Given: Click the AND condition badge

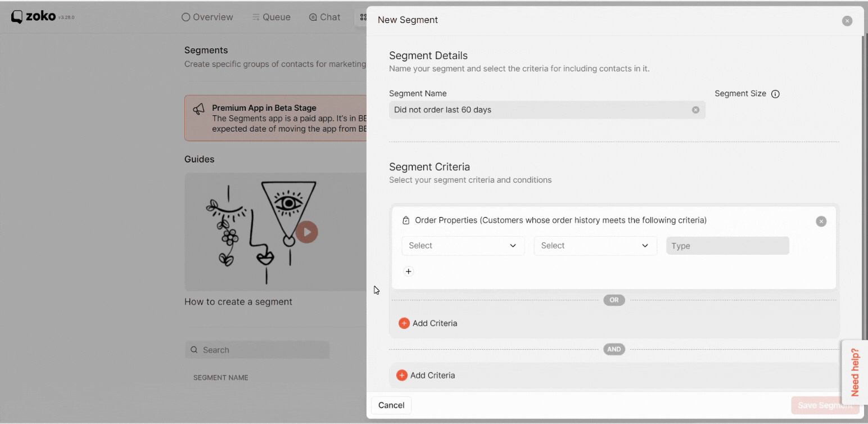Looking at the screenshot, I should (614, 349).
